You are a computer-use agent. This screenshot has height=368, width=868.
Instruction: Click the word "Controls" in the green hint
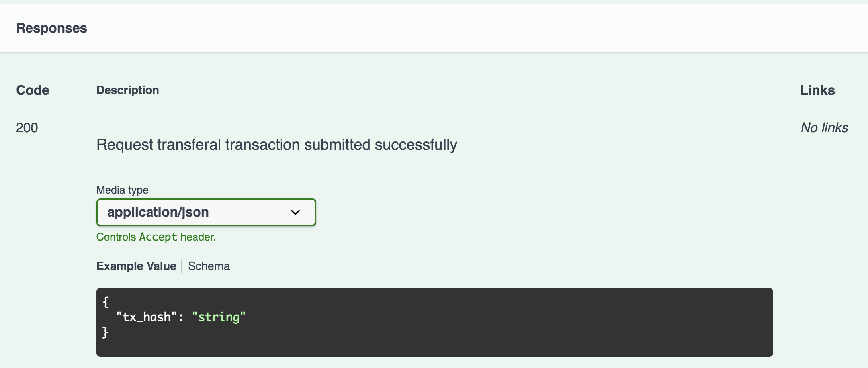[116, 237]
